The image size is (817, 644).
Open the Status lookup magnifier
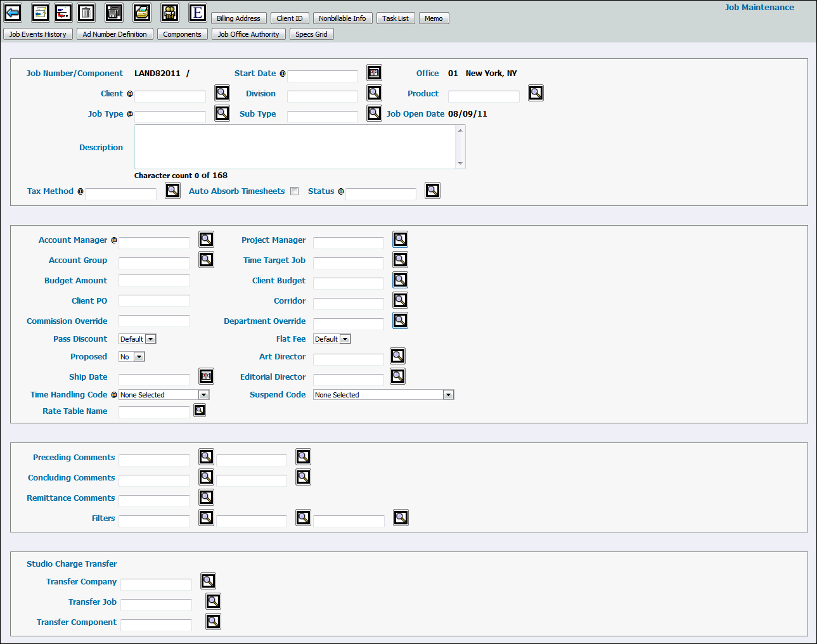[x=432, y=190]
